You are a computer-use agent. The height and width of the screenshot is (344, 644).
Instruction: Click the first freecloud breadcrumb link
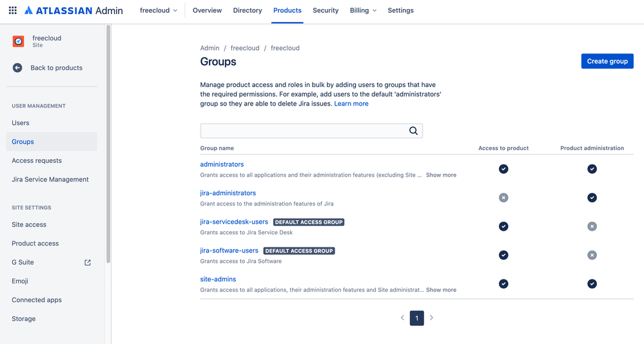point(245,48)
